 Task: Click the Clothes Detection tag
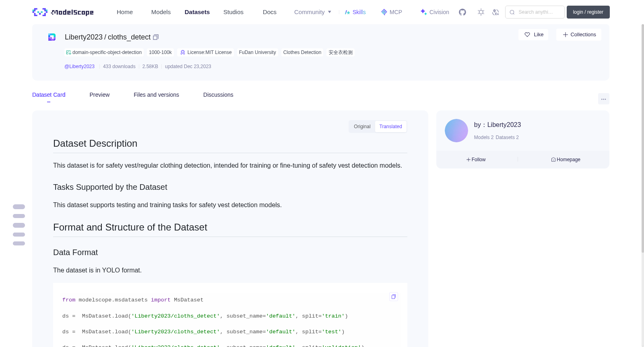(302, 52)
